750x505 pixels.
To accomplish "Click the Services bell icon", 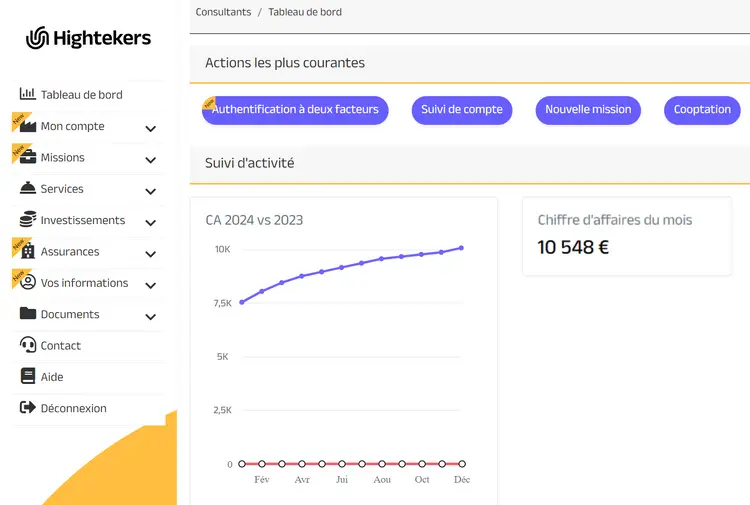I will tap(28, 188).
